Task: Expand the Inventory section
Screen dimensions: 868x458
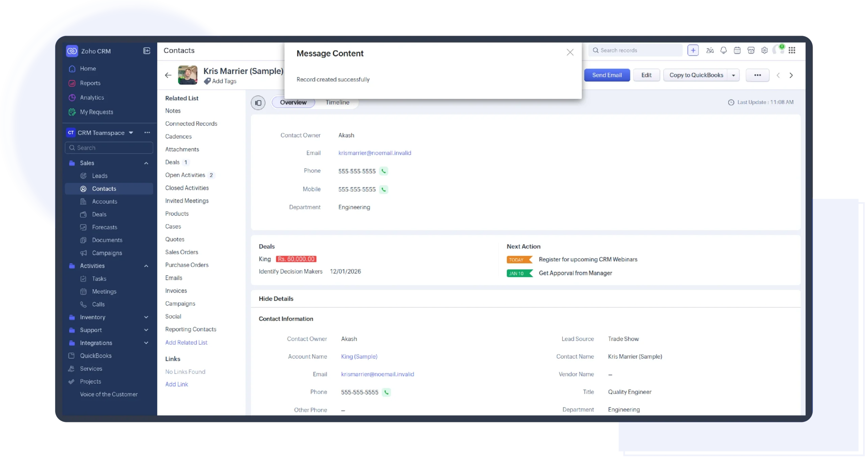Action: tap(146, 317)
